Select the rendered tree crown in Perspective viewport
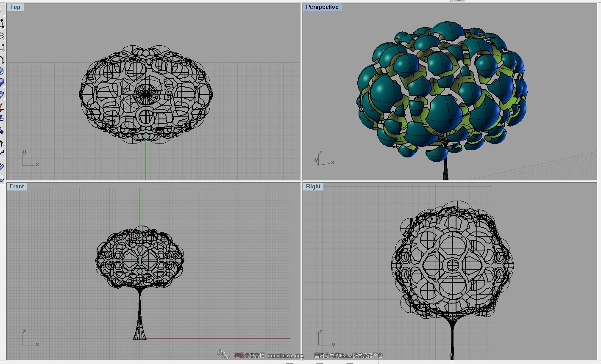This screenshot has width=601, height=364. point(442,91)
